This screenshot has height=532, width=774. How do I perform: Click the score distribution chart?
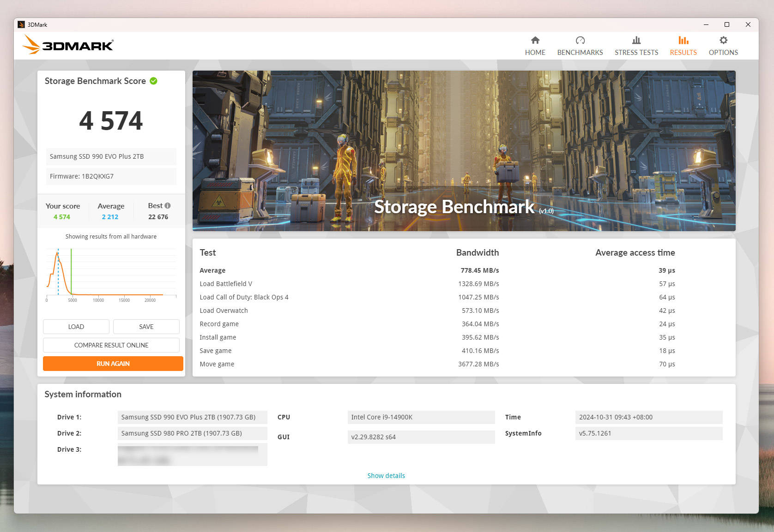111,275
